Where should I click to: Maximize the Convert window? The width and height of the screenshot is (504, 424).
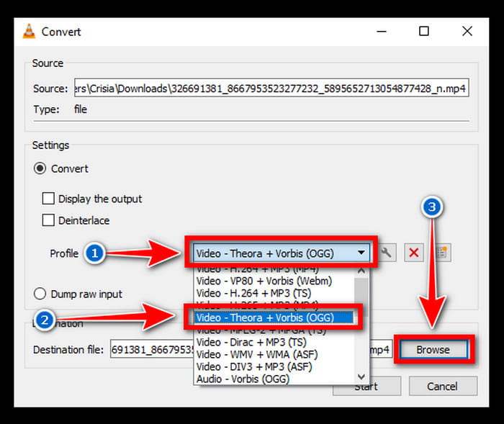click(424, 32)
